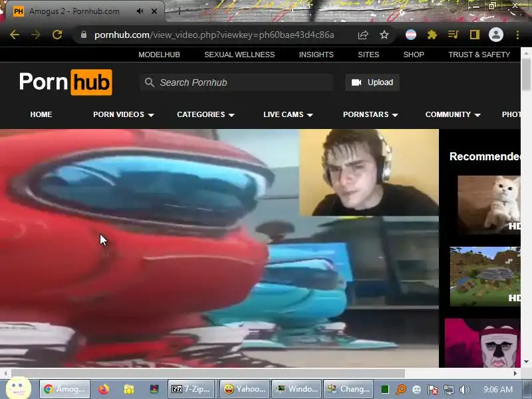Expand the PORNSTARS menu dropdown
532x399 pixels.
click(370, 114)
